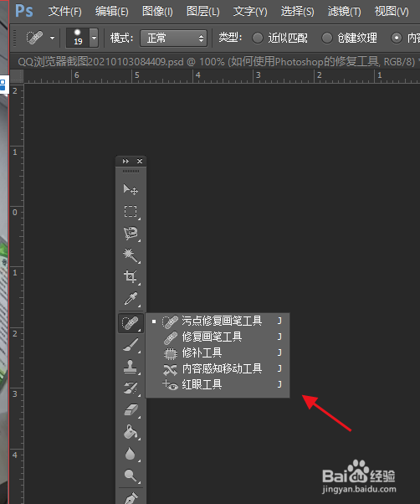
Task: Select the Rectangular Marquee tool
Action: (x=131, y=212)
